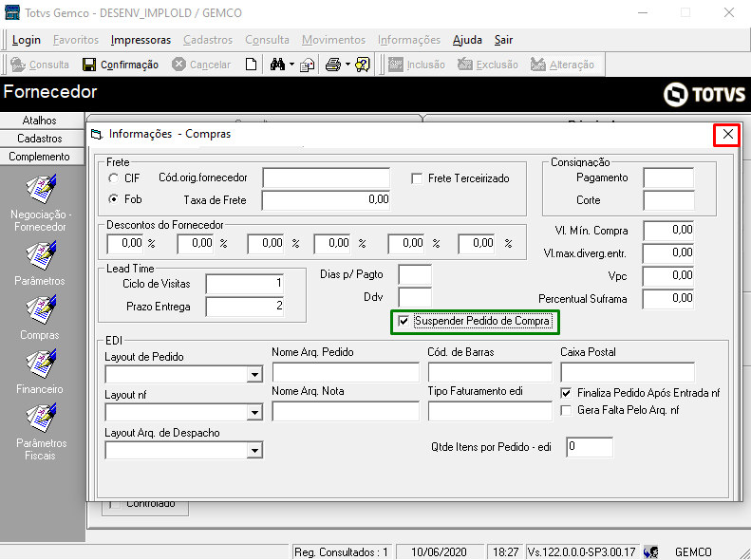Click the Confirmação save toolbar button
This screenshot has height=560, width=751.
(121, 65)
